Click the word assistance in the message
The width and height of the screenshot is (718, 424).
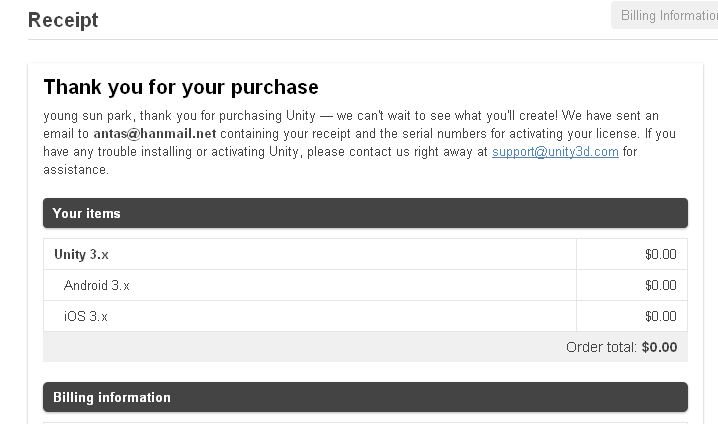(x=76, y=170)
